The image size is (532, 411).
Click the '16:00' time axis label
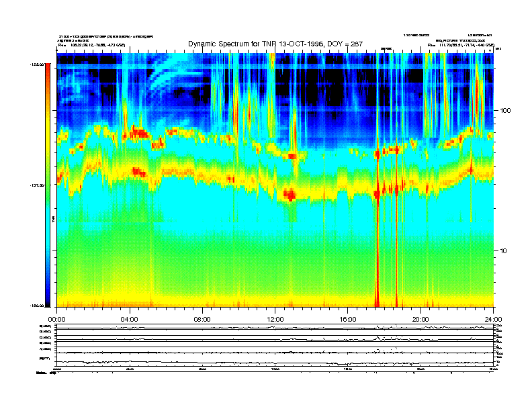point(348,320)
